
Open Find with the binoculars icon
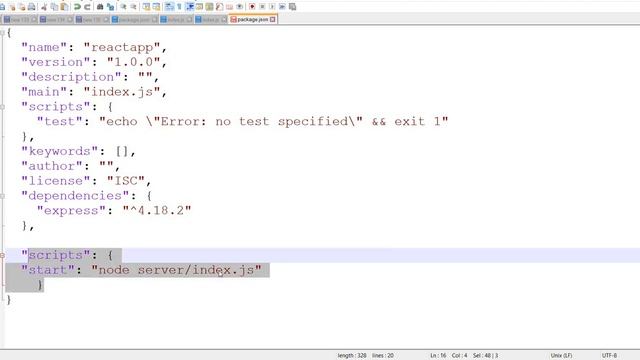pos(100,7)
